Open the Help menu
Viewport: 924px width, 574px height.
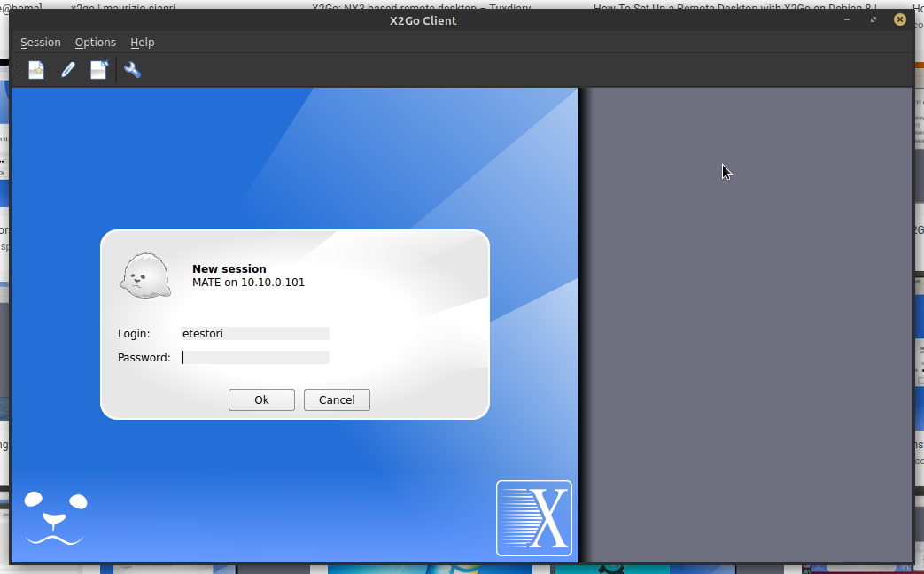(142, 43)
